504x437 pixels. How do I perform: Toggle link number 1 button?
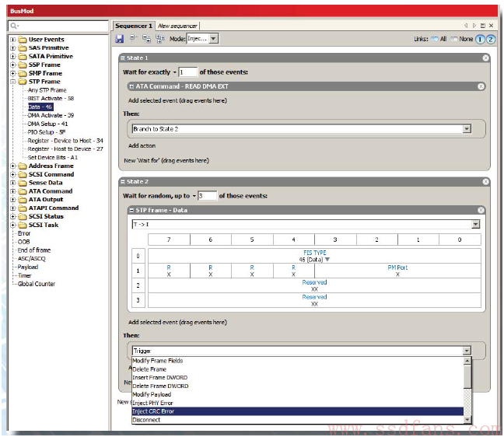coord(480,39)
